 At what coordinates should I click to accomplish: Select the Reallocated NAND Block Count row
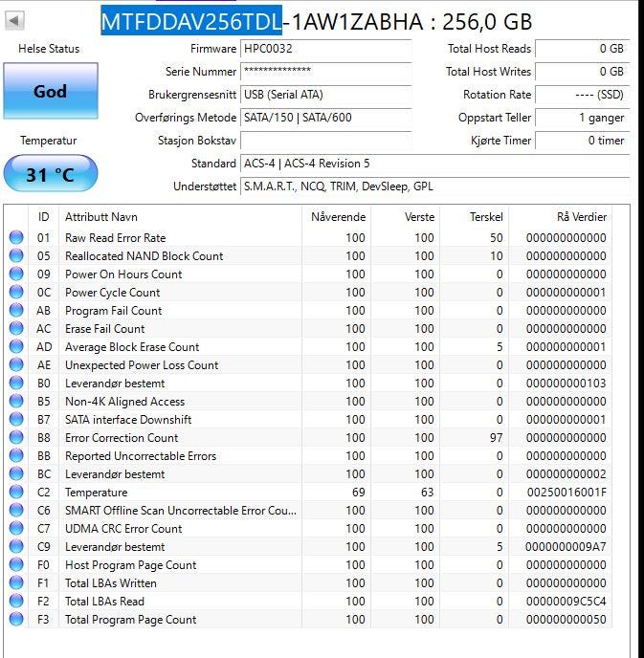tap(144, 256)
